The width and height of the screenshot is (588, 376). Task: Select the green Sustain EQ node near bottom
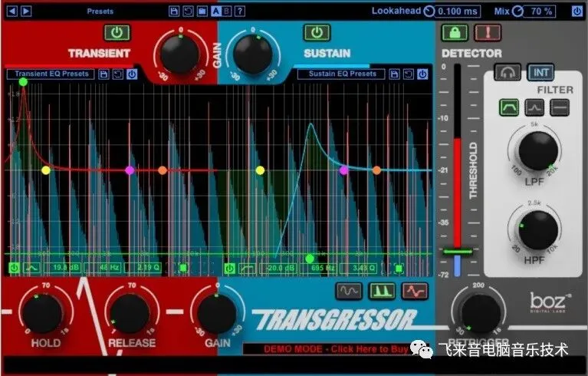click(310, 259)
